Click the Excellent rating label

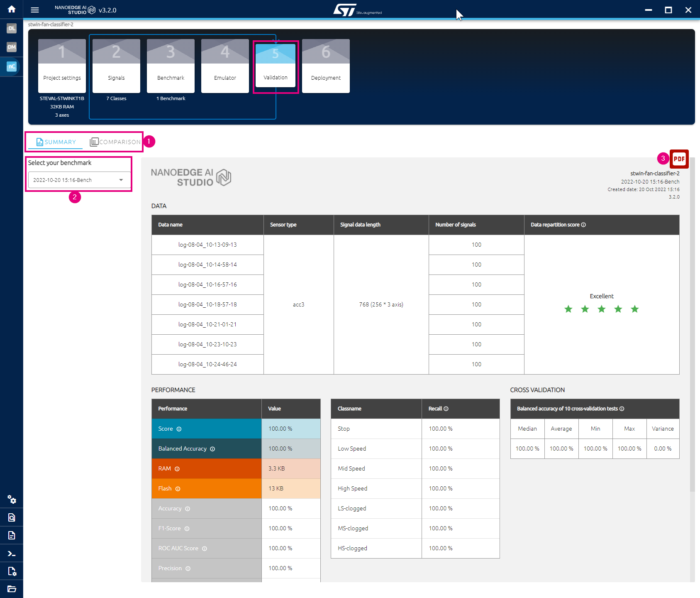coord(602,296)
